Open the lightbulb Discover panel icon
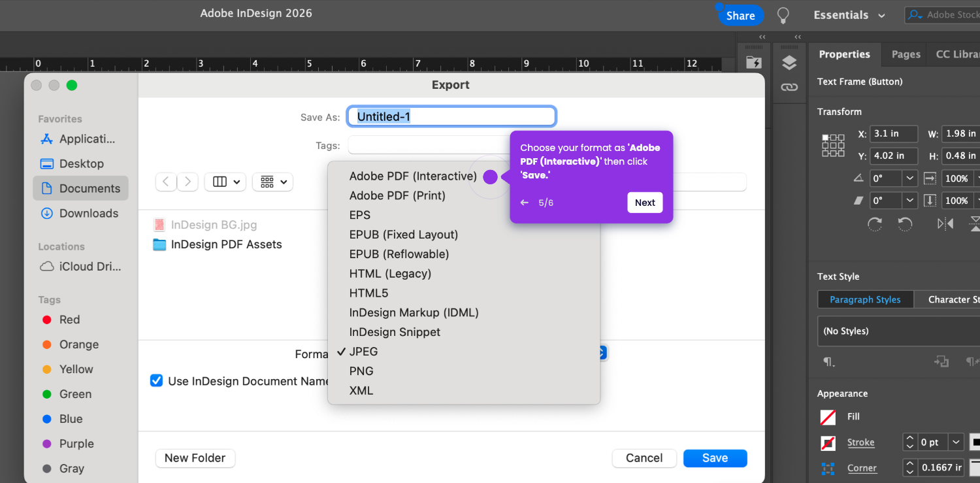Screen dimensions: 980x483 (x=783, y=15)
